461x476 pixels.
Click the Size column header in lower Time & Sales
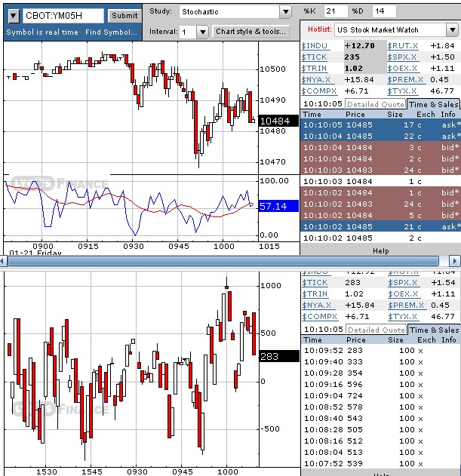click(x=395, y=339)
